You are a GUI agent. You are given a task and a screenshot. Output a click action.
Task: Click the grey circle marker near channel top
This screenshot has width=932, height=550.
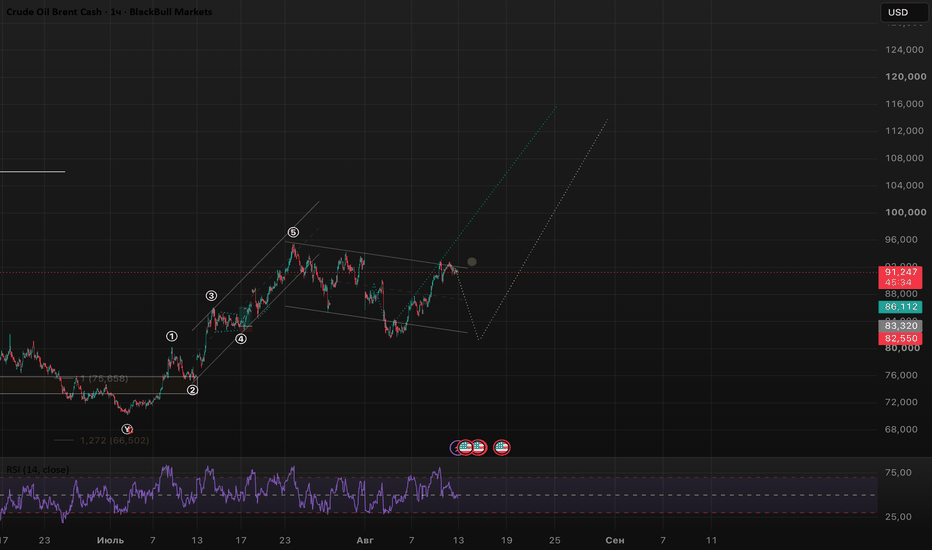point(472,262)
